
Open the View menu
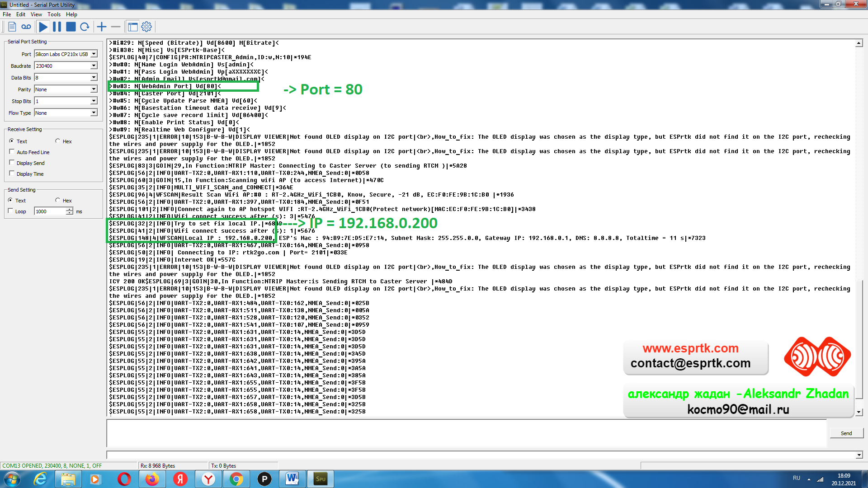pos(36,14)
